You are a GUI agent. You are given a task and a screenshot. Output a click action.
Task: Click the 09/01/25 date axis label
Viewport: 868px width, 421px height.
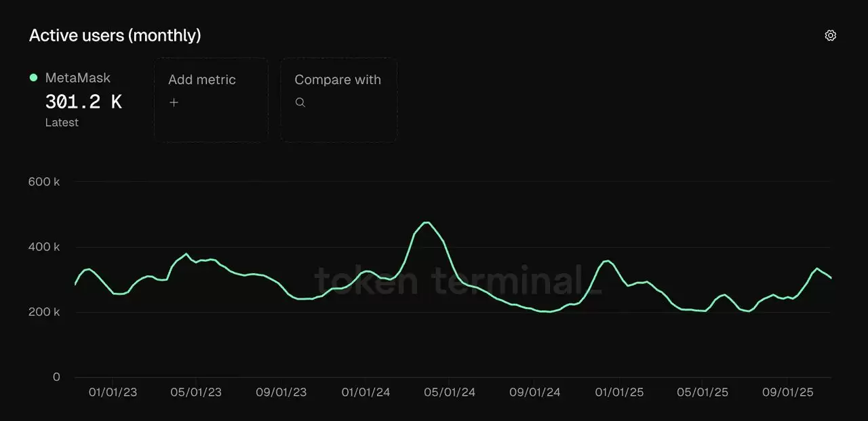point(788,393)
